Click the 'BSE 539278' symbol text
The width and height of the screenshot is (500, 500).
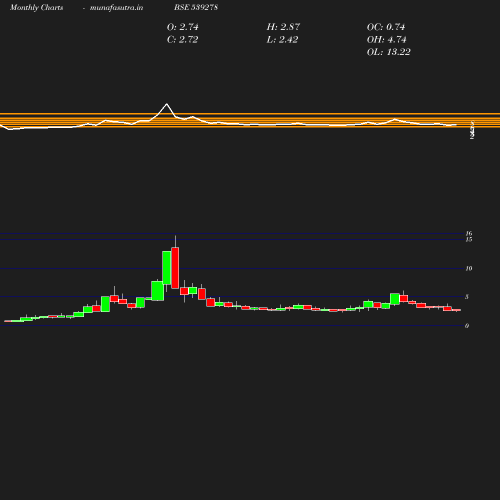click(x=196, y=7)
